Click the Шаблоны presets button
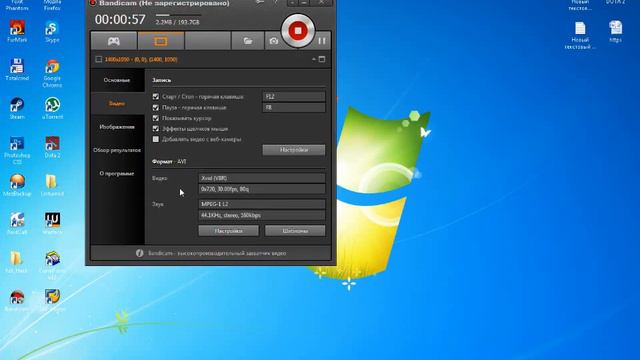This screenshot has height=360, width=640. (x=295, y=231)
